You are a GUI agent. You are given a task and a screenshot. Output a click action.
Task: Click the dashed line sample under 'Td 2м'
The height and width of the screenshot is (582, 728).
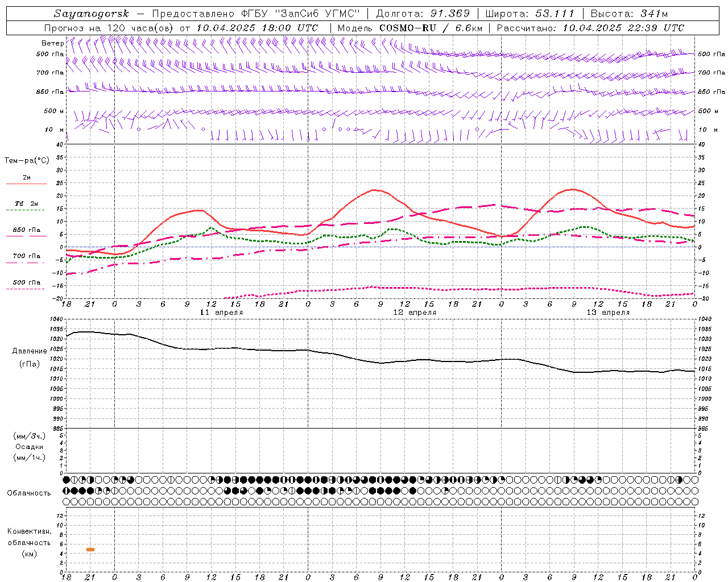(26, 210)
